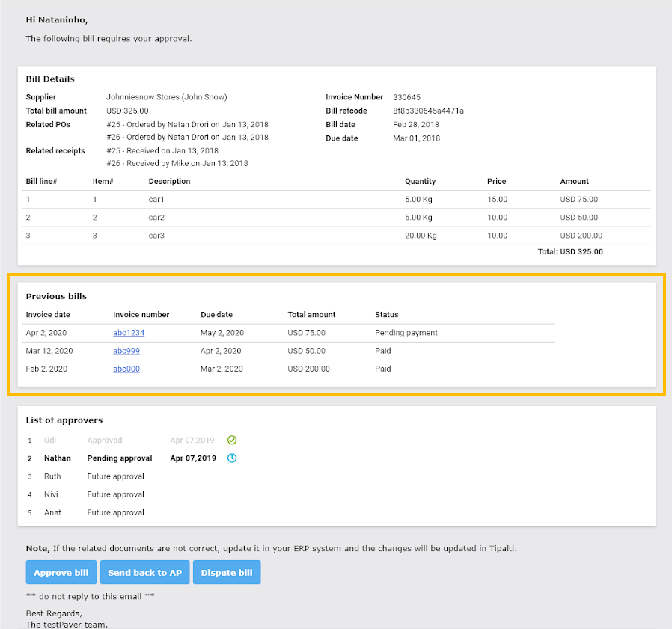Select the car3 description cell
672x629 pixels.
[x=156, y=236]
